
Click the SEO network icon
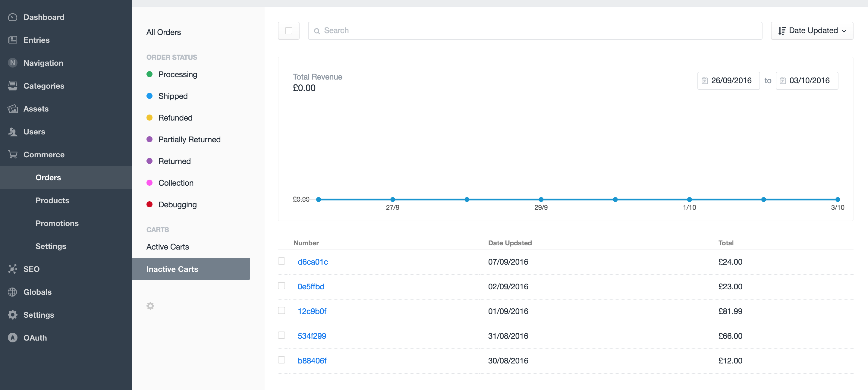[x=12, y=269]
